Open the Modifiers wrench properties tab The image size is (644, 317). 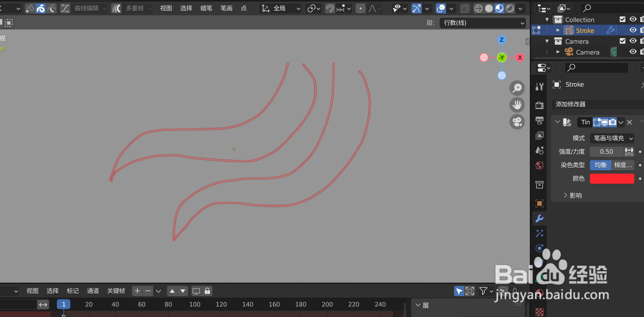(x=540, y=218)
